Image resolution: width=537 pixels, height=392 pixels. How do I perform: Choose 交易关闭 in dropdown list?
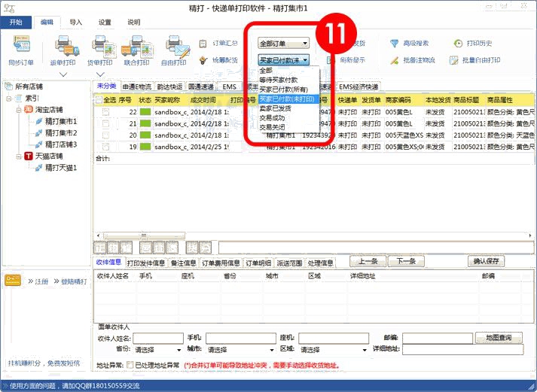click(x=288, y=127)
